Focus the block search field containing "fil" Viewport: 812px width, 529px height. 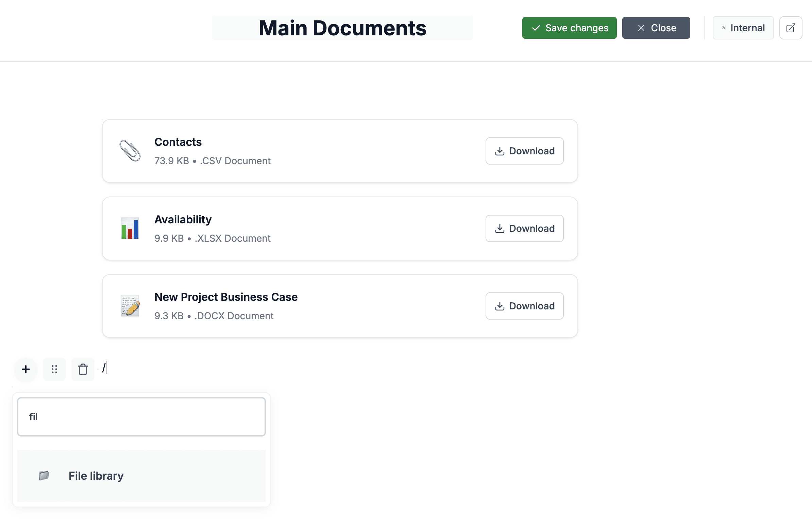click(x=141, y=416)
